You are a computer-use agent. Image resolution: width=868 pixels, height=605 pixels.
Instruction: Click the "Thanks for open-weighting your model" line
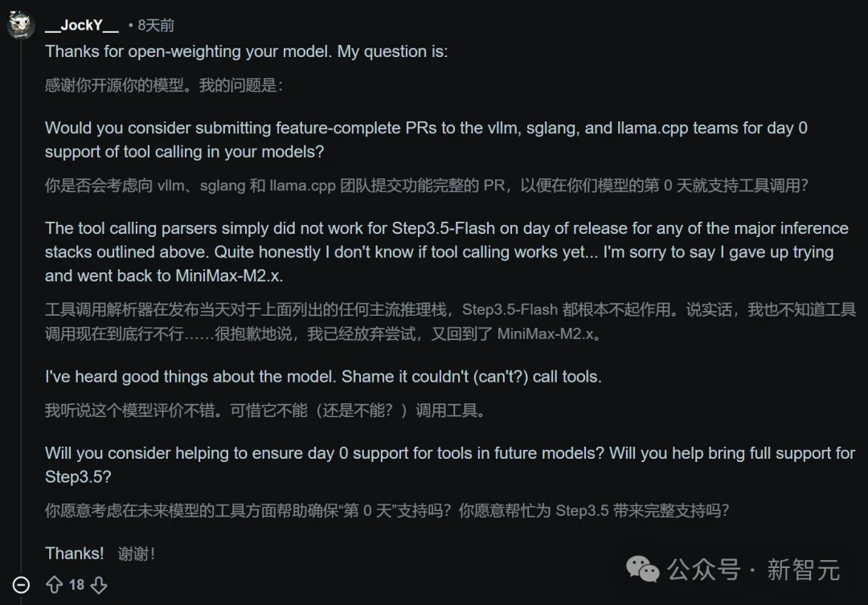pos(246,51)
